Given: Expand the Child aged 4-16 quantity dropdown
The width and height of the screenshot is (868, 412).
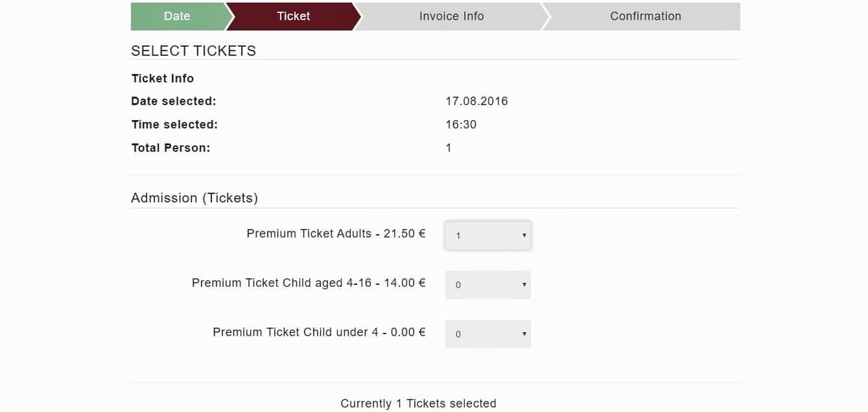Looking at the screenshot, I should click(488, 285).
